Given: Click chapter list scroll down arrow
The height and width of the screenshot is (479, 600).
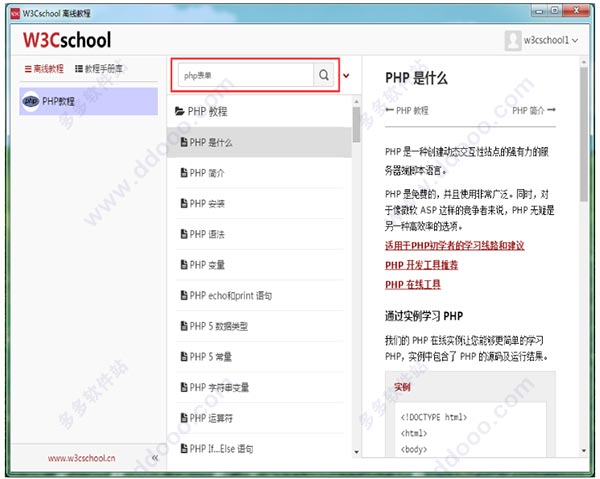Looking at the screenshot, I should (x=356, y=452).
